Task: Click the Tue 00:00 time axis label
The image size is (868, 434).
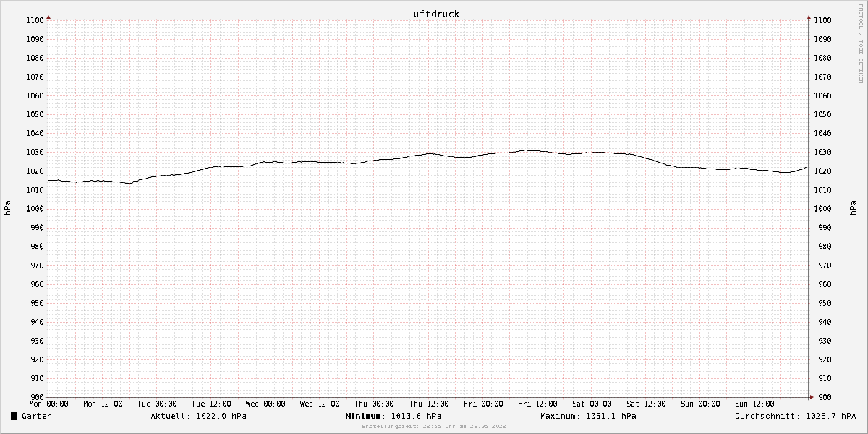Action: point(157,404)
